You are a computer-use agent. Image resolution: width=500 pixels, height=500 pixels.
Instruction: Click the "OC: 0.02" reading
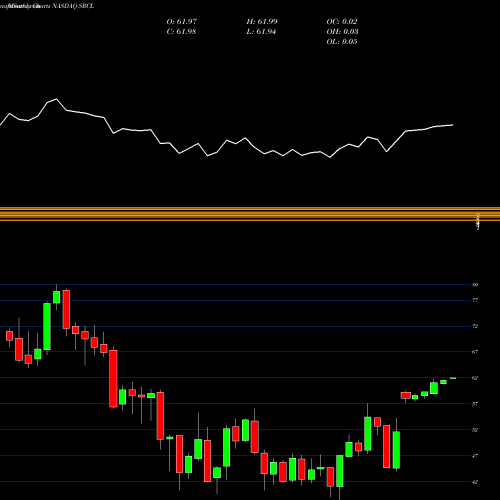pyautogui.click(x=342, y=22)
